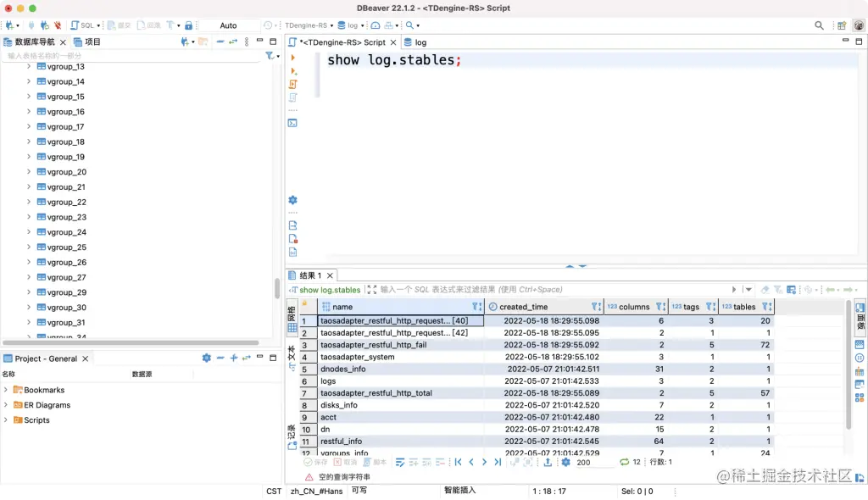The image size is (868, 500).
Task: Jump to last record with navigation arrows
Action: click(x=498, y=460)
